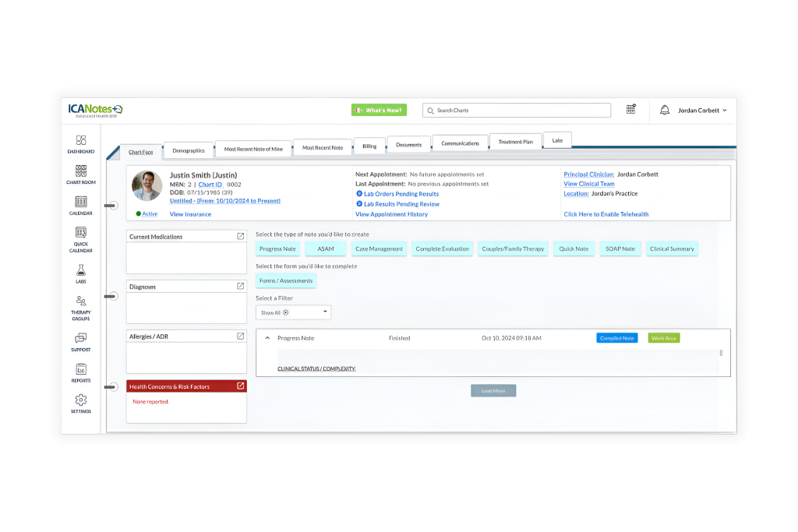Click the View Appointment History link
Image resolution: width=798 pixels, height=532 pixels.
391,214
